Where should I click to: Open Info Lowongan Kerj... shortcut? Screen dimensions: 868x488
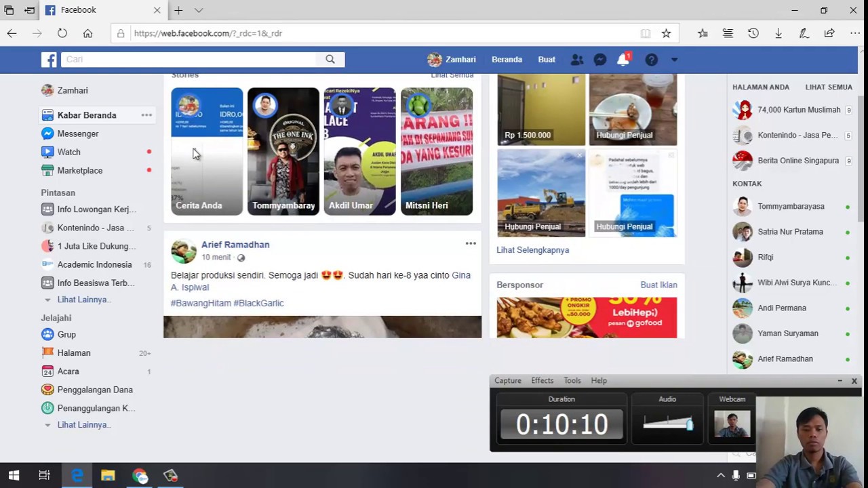click(x=96, y=209)
